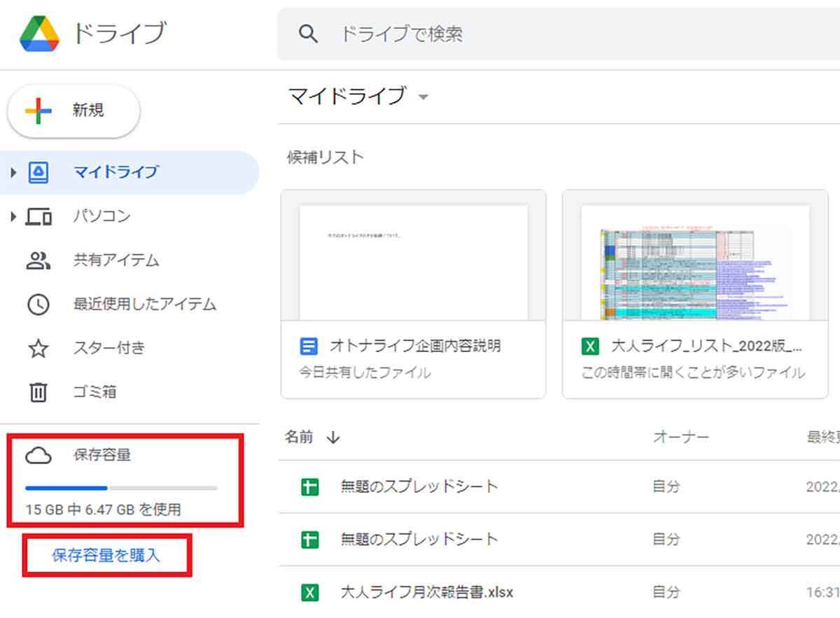Screen dimensions: 840x618
Task: Click the 新規 button
Action: click(x=73, y=111)
